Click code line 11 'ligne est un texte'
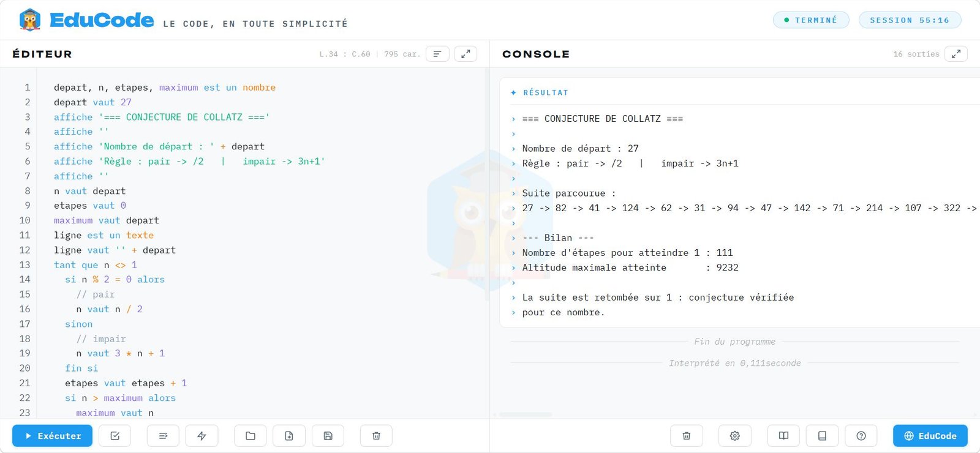980x453 pixels. coord(104,235)
